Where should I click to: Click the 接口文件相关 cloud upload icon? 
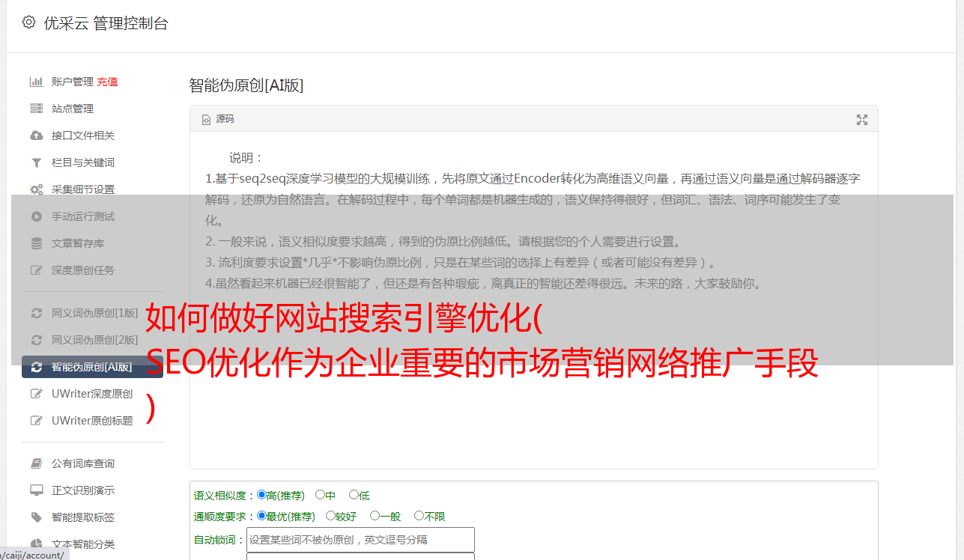pyautogui.click(x=36, y=136)
